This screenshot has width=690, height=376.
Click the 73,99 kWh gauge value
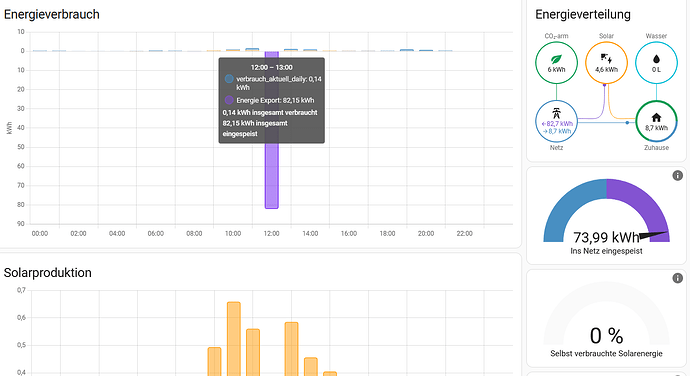(x=606, y=238)
